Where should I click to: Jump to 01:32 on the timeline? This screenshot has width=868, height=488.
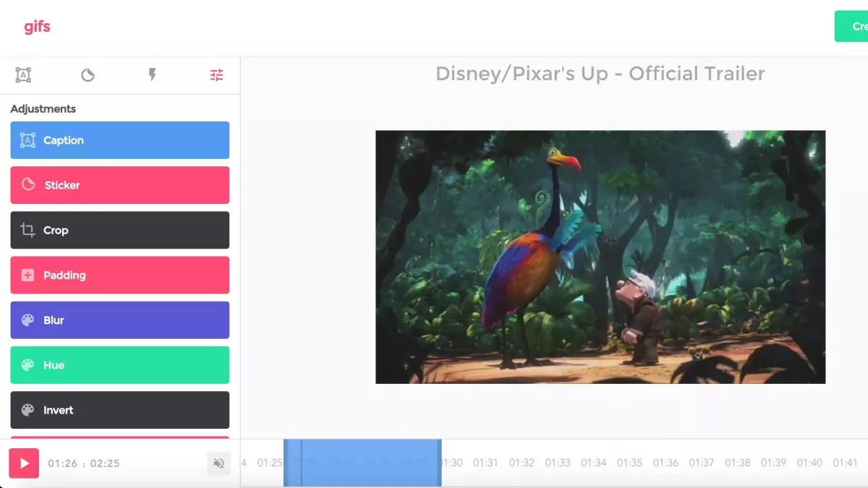(x=522, y=463)
